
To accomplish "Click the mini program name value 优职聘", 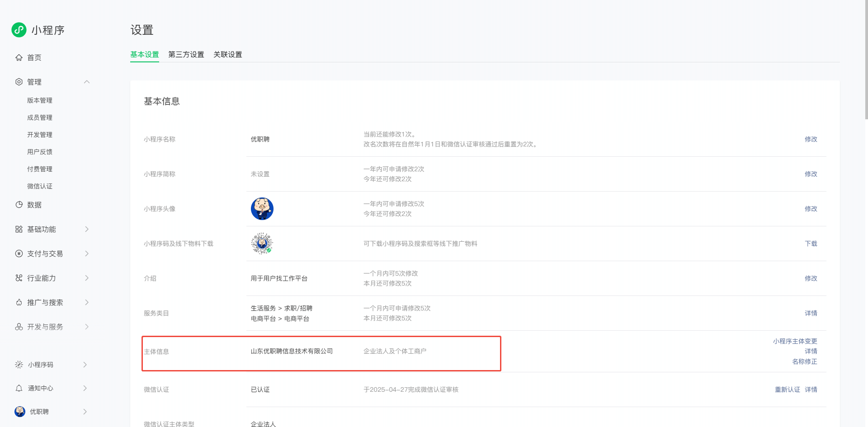I will (260, 139).
